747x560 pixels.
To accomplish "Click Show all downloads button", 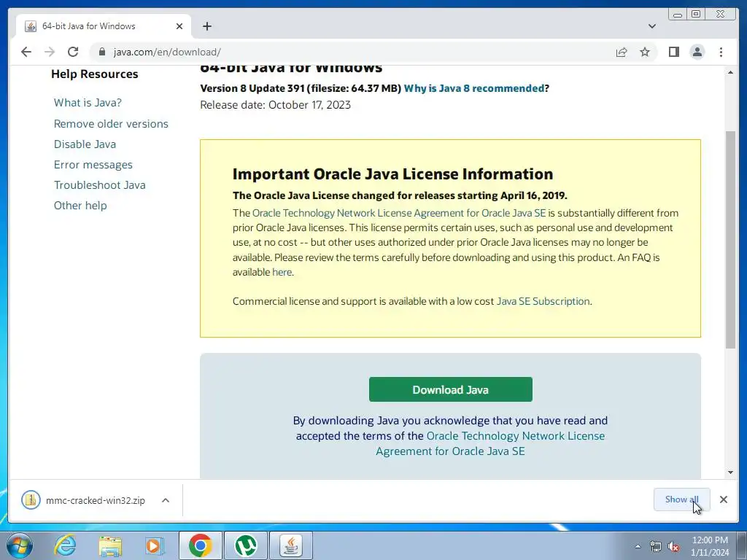I will [x=681, y=499].
